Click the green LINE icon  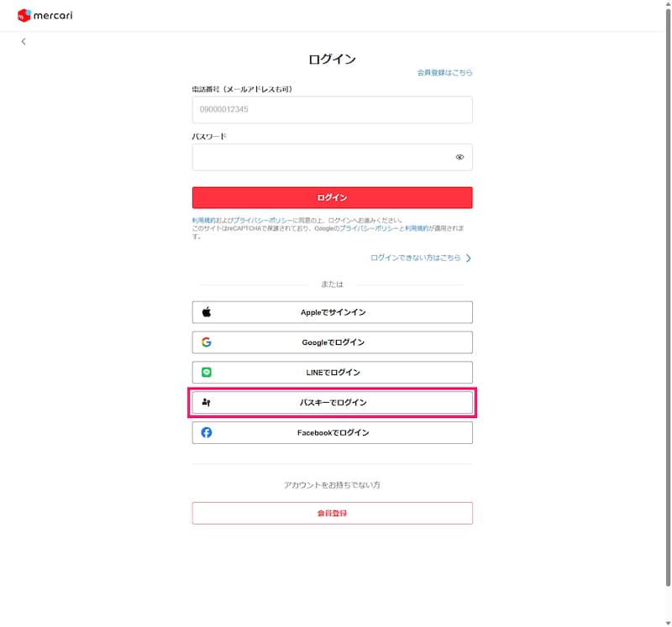pyautogui.click(x=207, y=372)
